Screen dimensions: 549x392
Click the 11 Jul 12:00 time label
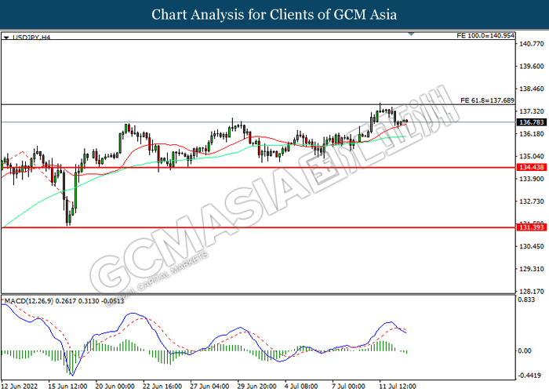coord(398,386)
